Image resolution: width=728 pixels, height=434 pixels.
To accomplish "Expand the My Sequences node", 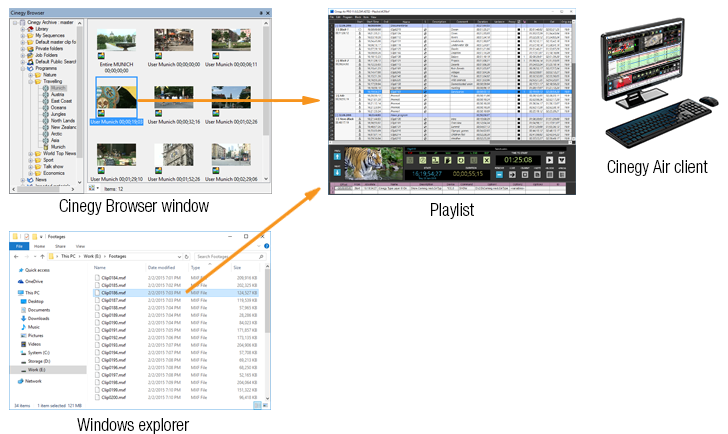I will tap(22, 35).
